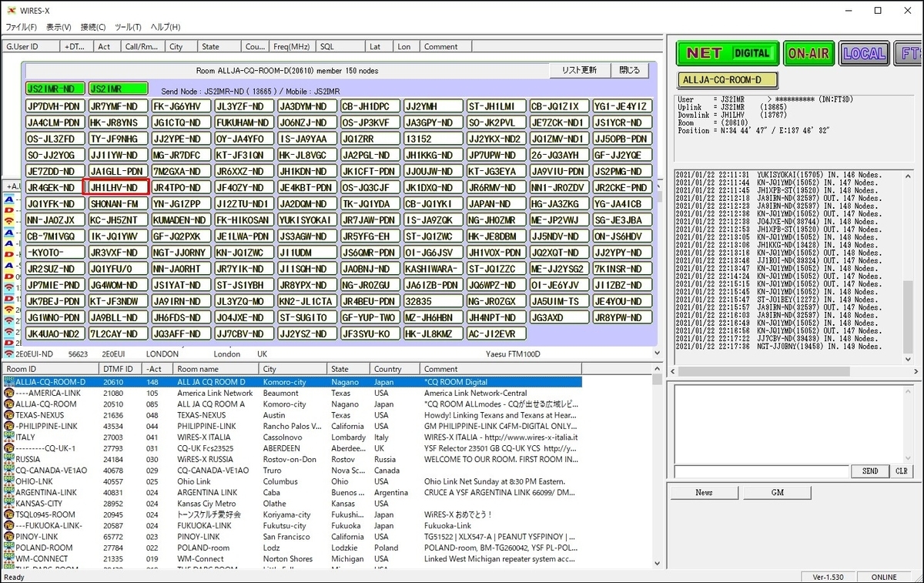Select the 2E0EUI-ND London node row
The width and height of the screenshot is (924, 583).
(x=327, y=354)
